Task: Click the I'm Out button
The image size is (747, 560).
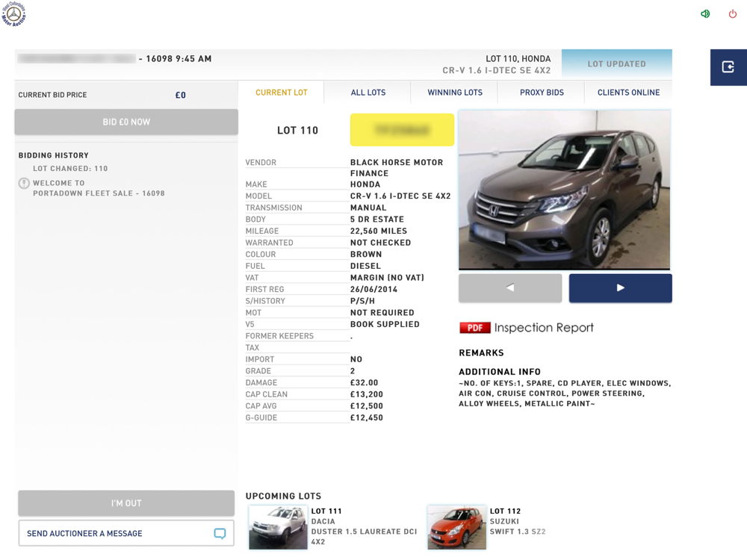Action: tap(126, 503)
